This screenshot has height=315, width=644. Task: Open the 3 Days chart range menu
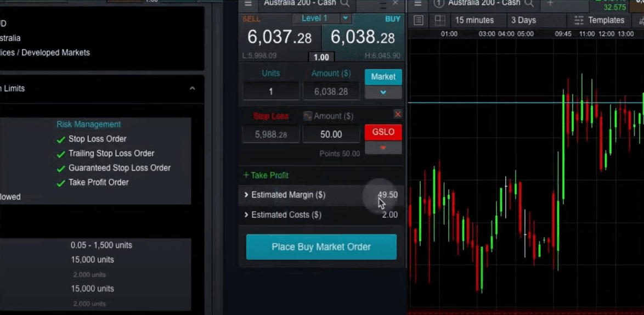click(523, 20)
